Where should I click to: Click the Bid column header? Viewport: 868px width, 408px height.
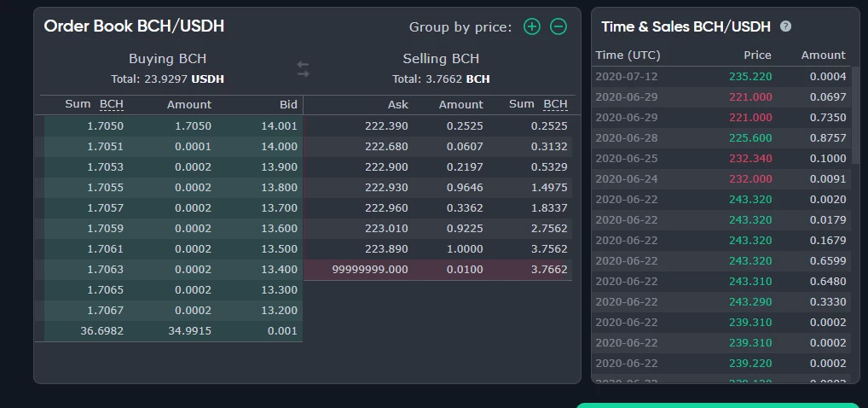coord(288,104)
